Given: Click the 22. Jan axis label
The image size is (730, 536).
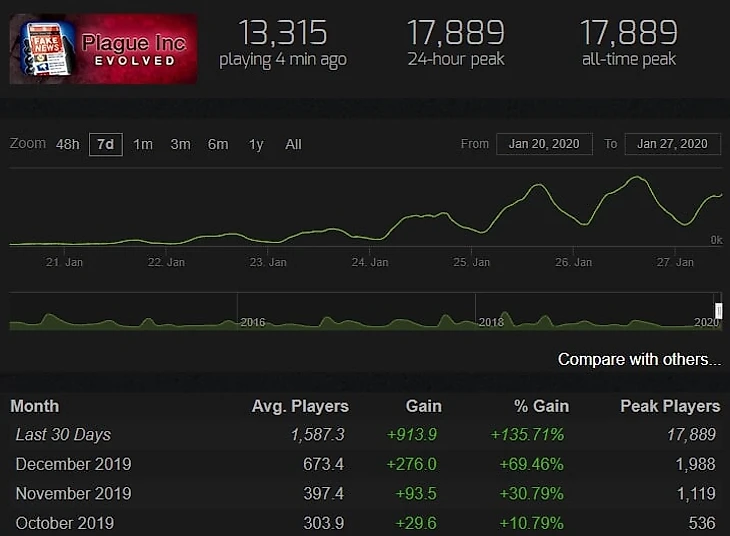Looking at the screenshot, I should point(166,262).
